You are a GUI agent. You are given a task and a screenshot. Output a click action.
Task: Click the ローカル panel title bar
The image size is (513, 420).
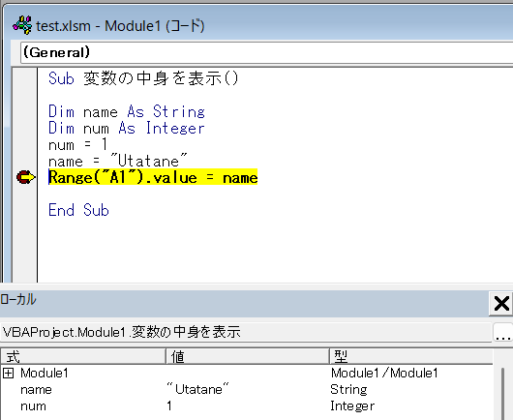click(244, 304)
